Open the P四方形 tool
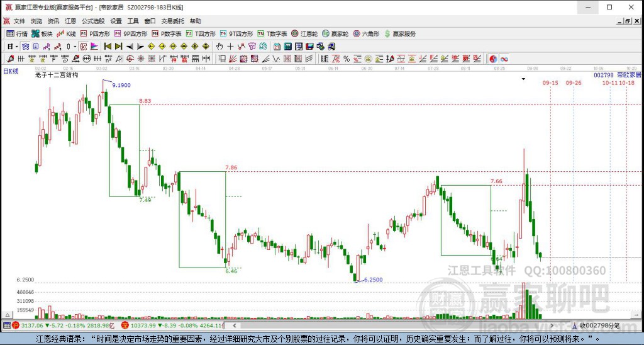Viewport: 644px width, 345px height. 95,34
